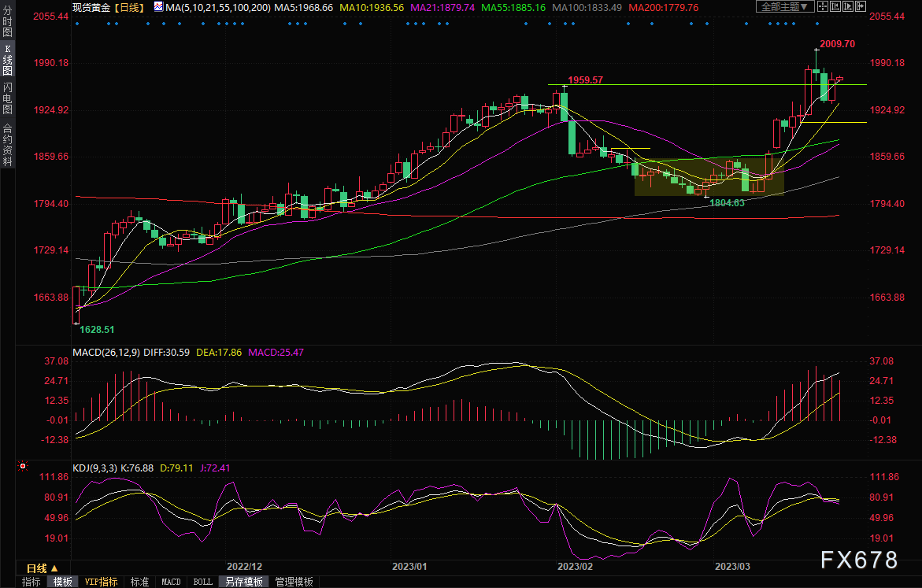Choose the 标准 template

tap(139, 582)
